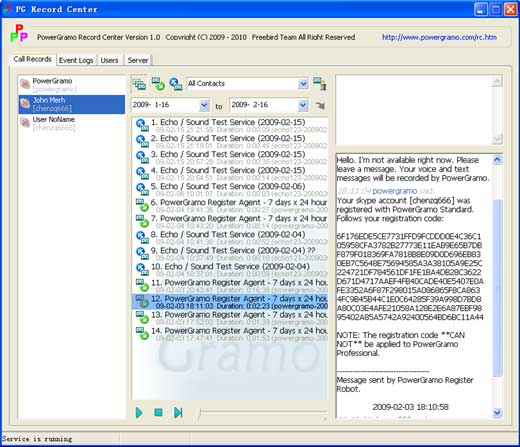Screen dimensions: 520x447
Task: Click the PowerGramo user avatar icon
Action: 25,84
